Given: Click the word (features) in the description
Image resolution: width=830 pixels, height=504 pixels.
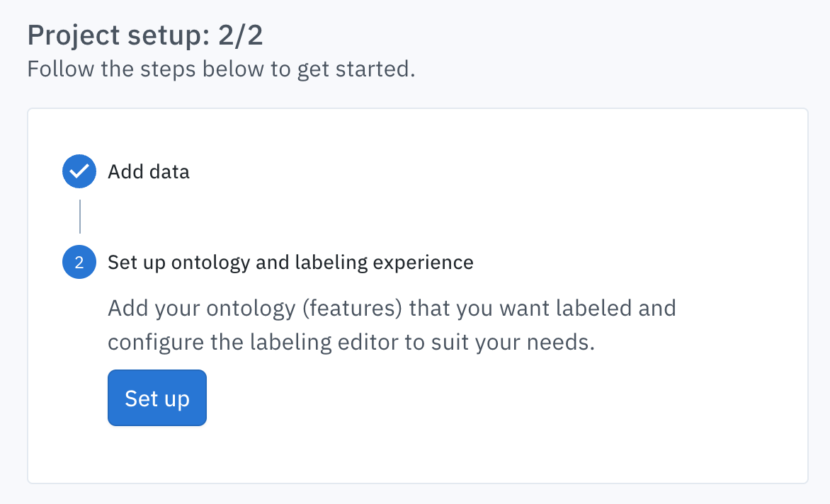Looking at the screenshot, I should 353,309.
